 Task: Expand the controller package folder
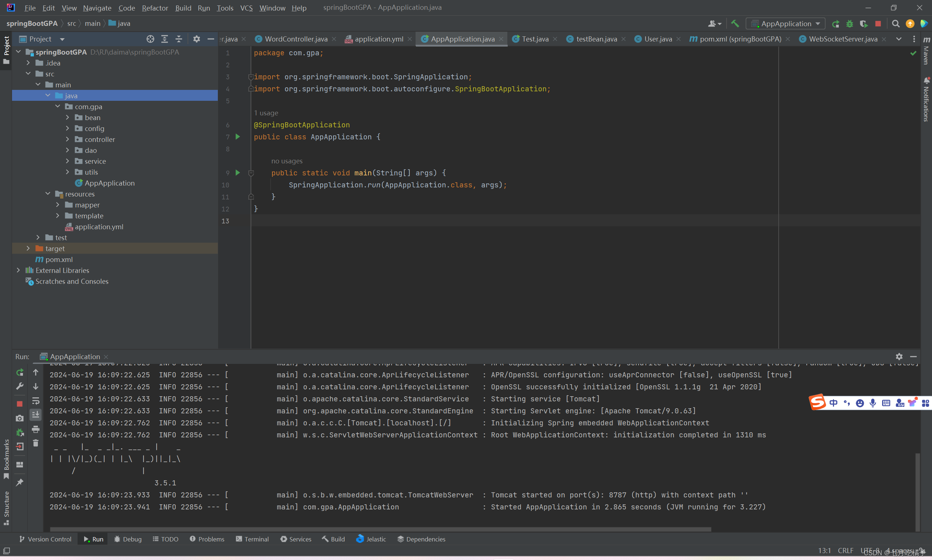click(68, 139)
